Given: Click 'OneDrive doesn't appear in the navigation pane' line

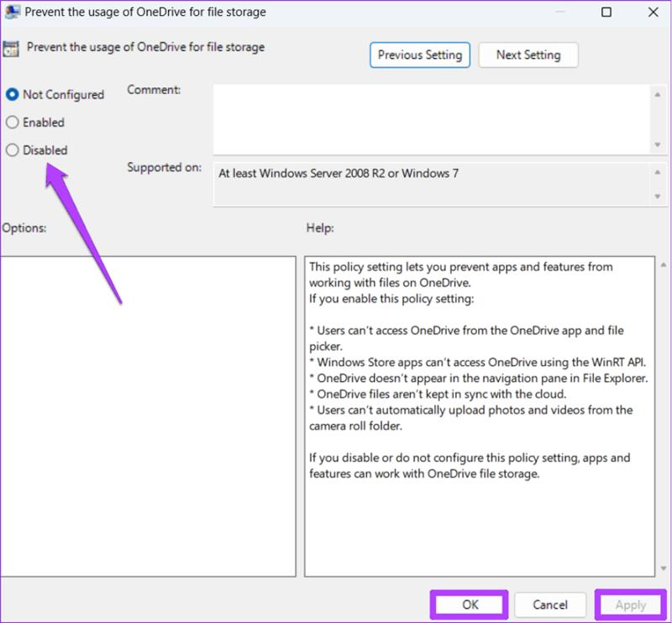Looking at the screenshot, I should [x=479, y=378].
